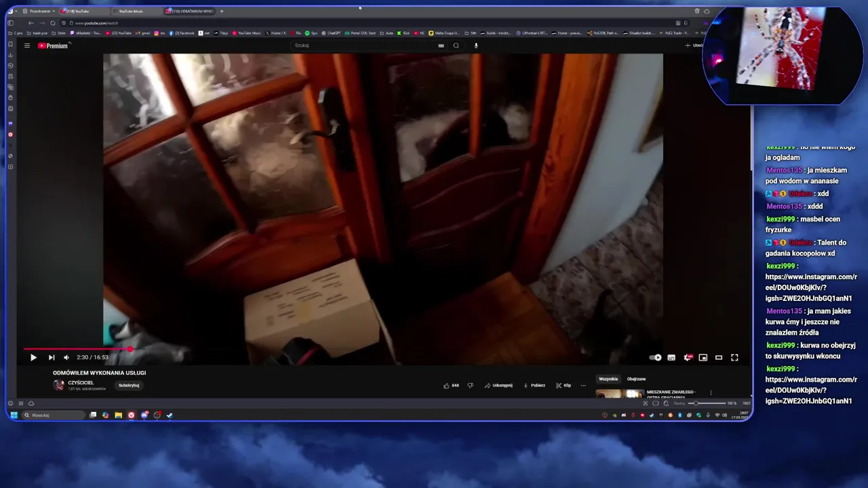
Task: Go back in browser history
Action: pyautogui.click(x=31, y=23)
